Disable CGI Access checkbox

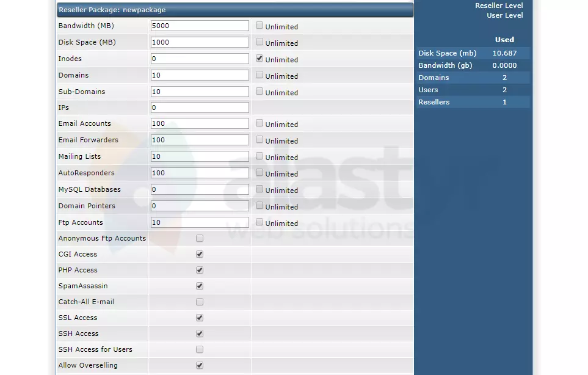[x=200, y=254]
